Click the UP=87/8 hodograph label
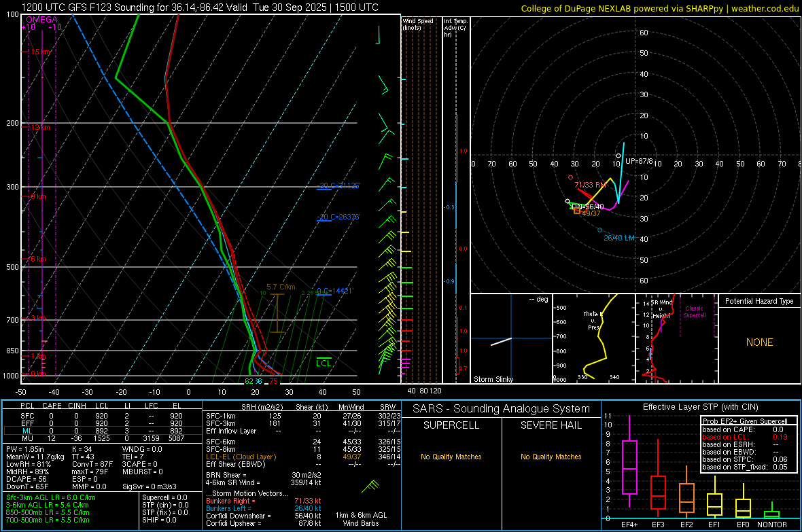802x532 pixels. click(x=639, y=161)
